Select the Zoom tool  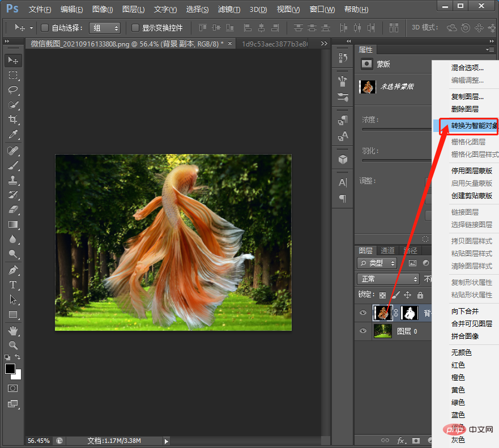click(13, 345)
